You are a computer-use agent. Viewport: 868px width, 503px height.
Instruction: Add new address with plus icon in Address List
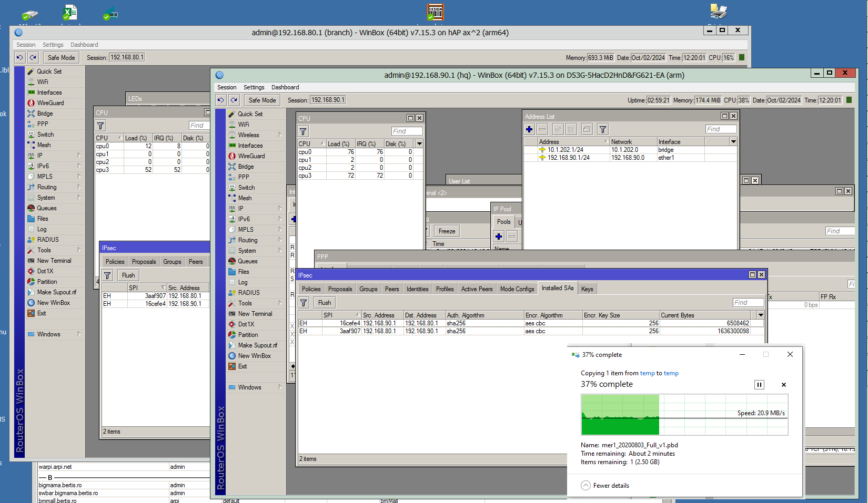(x=529, y=129)
